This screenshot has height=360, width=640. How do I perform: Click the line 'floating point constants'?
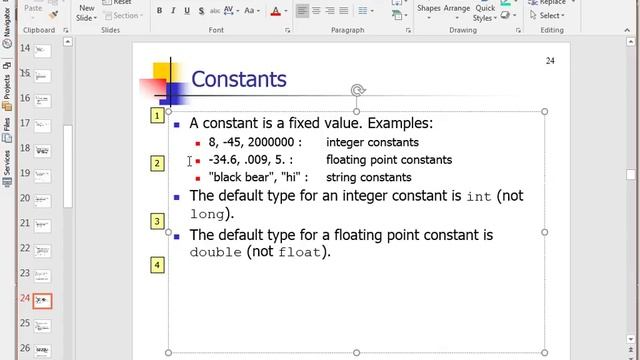tap(389, 160)
